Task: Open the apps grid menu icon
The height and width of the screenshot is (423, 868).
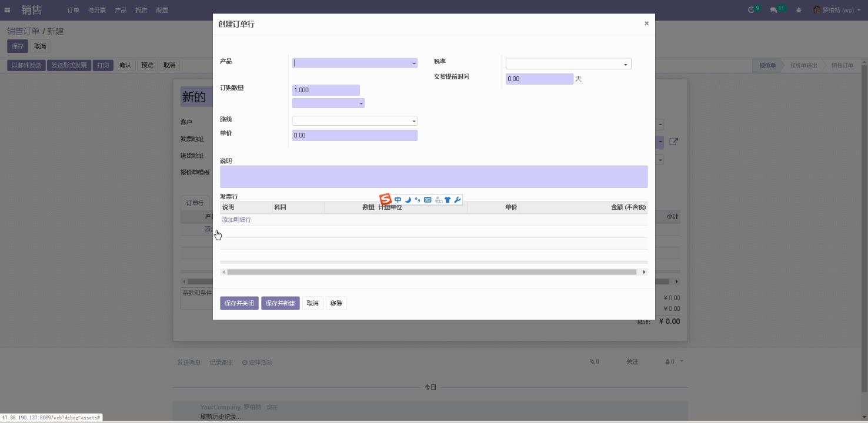Action: pos(8,10)
